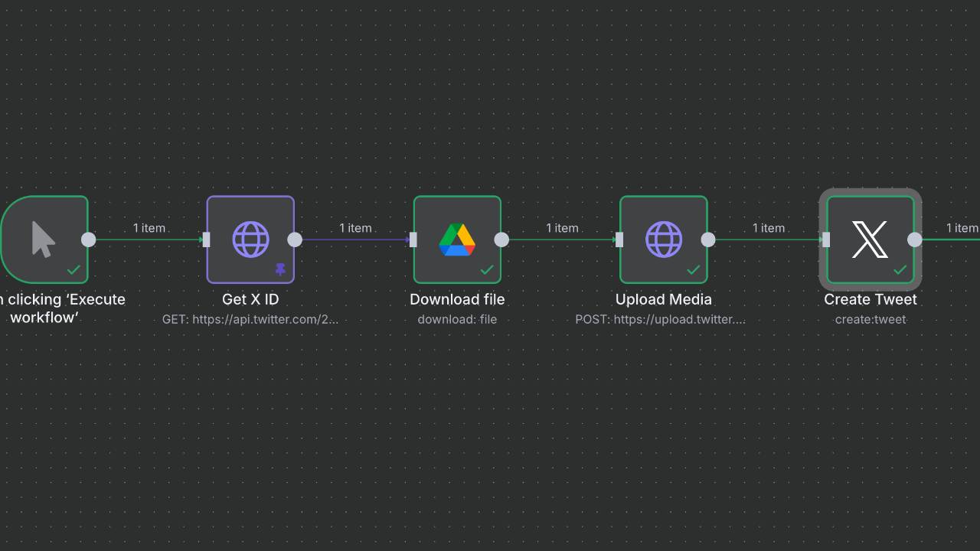The height and width of the screenshot is (551, 980).
Task: Click the green checkmark on Download file node
Action: (487, 269)
